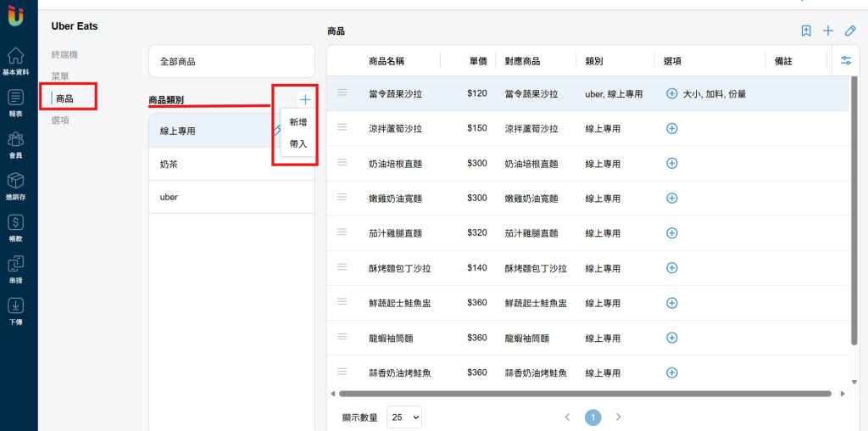Choose 帶入 from the category popup menu
The image size is (868, 431).
(298, 143)
